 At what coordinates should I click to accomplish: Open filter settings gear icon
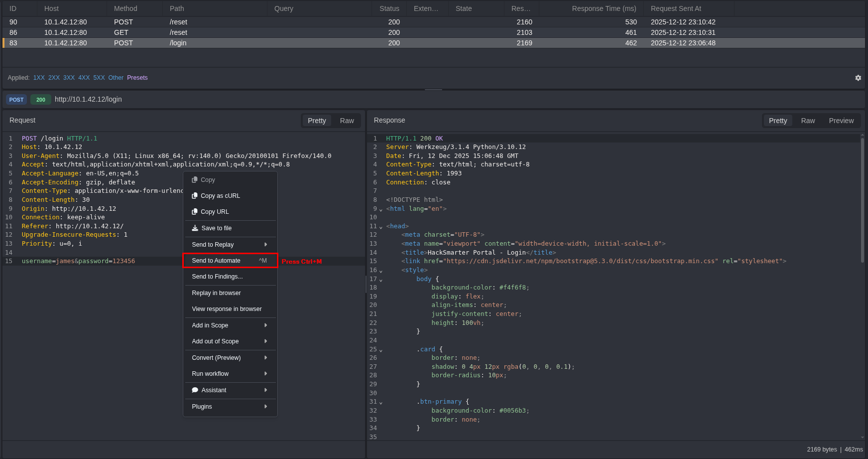pyautogui.click(x=858, y=78)
